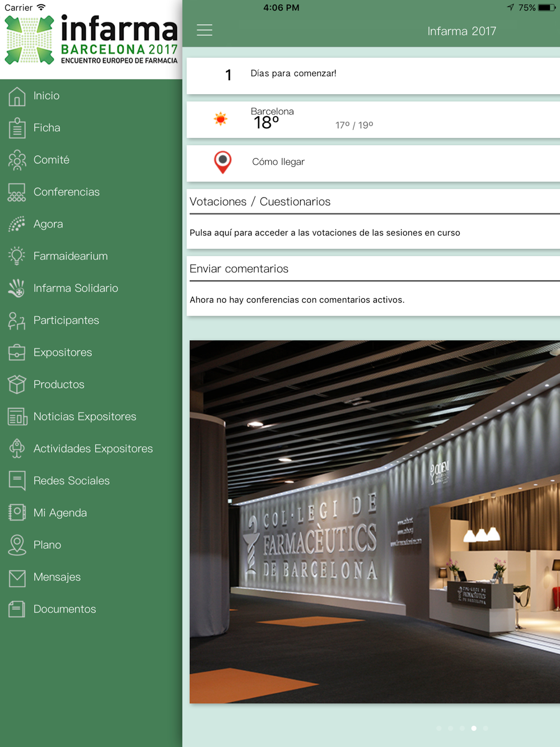This screenshot has height=747, width=560.
Task: Select the first carousel page dot
Action: point(439,729)
